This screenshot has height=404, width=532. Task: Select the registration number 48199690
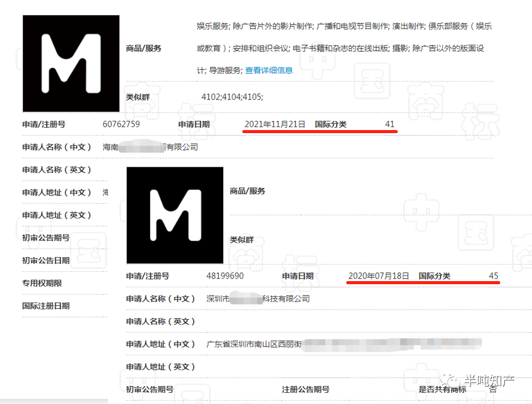click(x=225, y=276)
